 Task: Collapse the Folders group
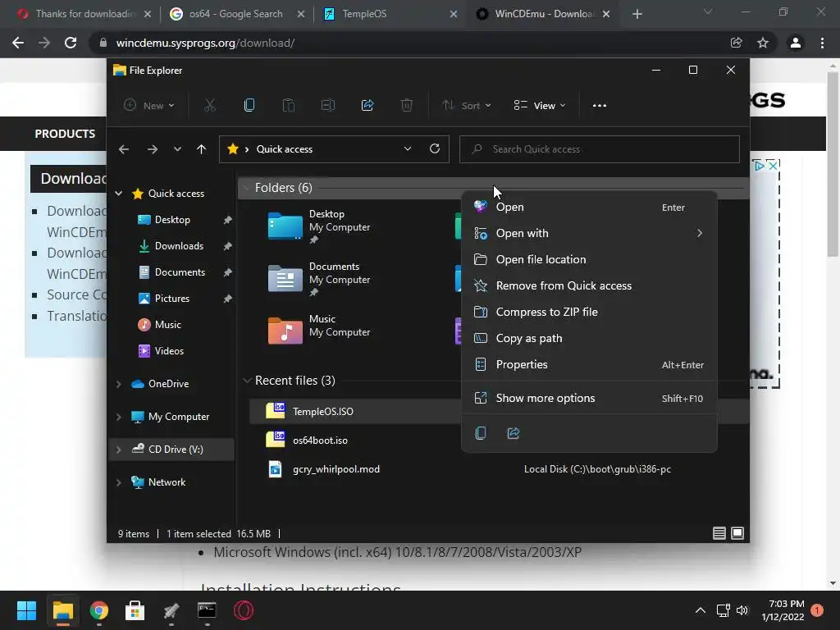[246, 188]
